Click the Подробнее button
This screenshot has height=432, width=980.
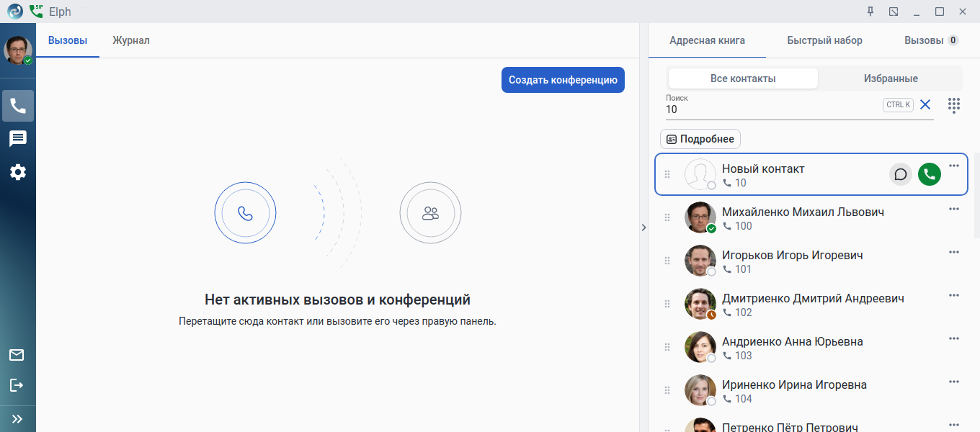(x=700, y=139)
